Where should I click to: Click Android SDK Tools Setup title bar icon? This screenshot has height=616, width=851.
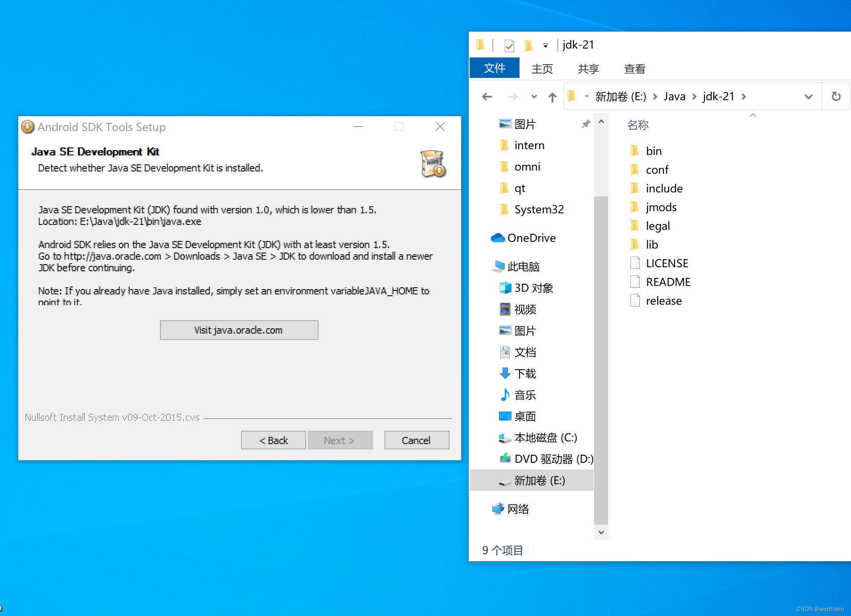(28, 127)
